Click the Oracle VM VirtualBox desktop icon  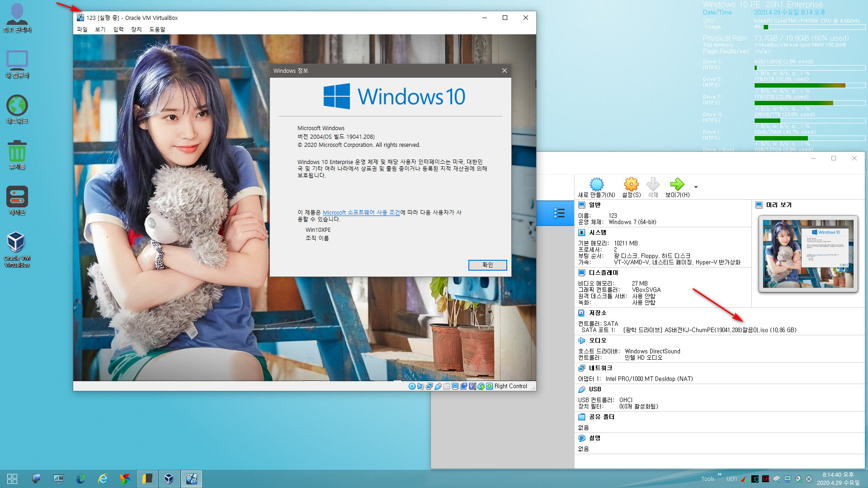coord(17,249)
